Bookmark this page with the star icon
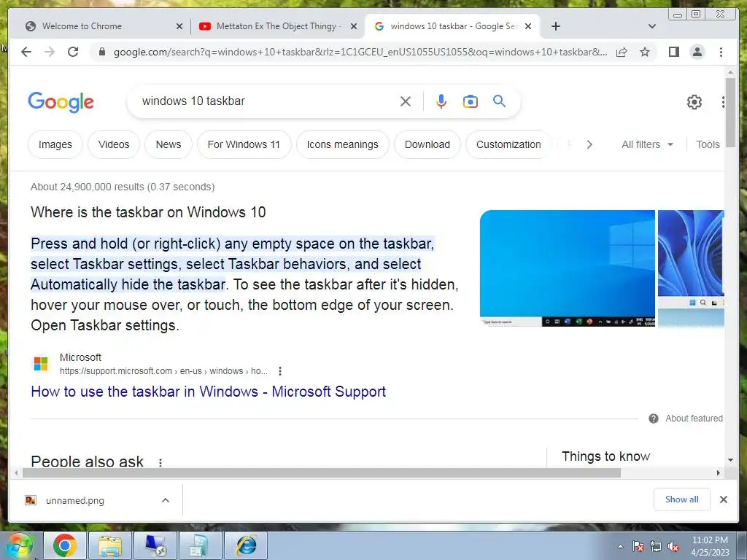The width and height of the screenshot is (747, 560). [x=645, y=52]
